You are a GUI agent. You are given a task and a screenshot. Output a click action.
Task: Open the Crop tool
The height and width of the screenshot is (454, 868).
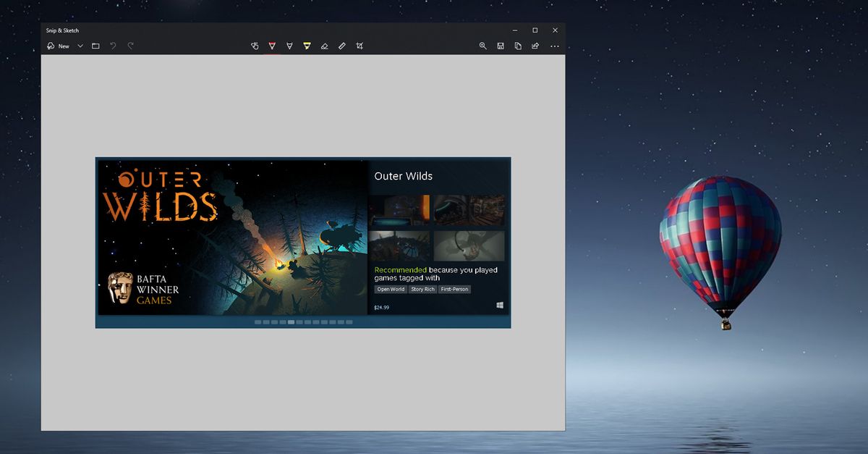pyautogui.click(x=359, y=45)
